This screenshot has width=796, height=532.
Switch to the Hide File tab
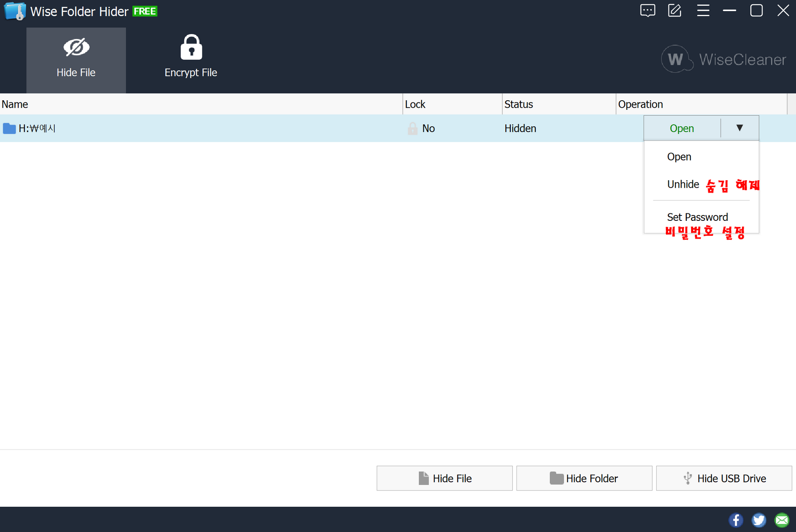76,60
